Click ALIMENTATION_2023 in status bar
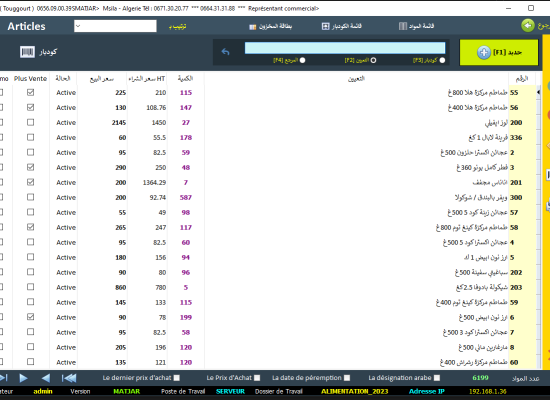Screen dimensions: 550x400 355,391
